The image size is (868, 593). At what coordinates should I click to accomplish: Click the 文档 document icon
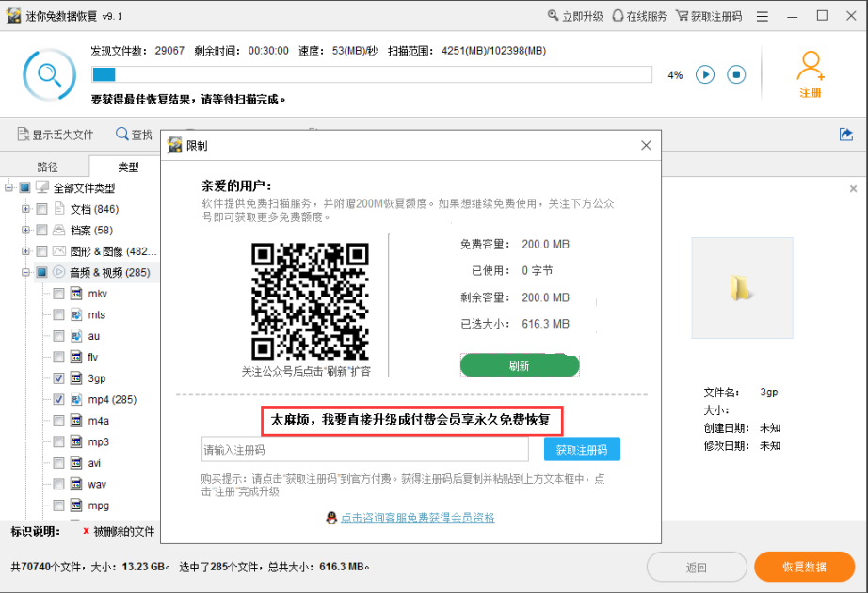tap(59, 209)
